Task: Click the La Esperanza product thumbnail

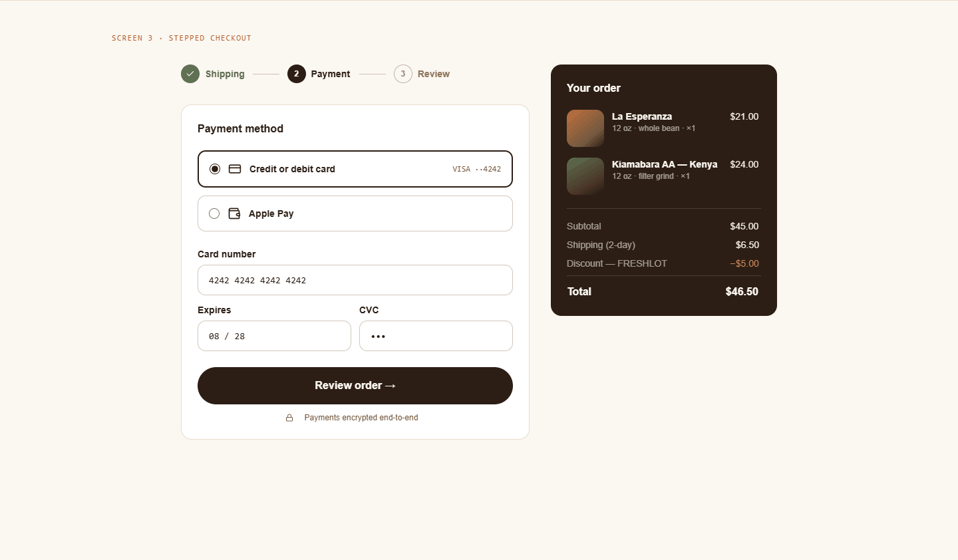Action: click(x=585, y=128)
